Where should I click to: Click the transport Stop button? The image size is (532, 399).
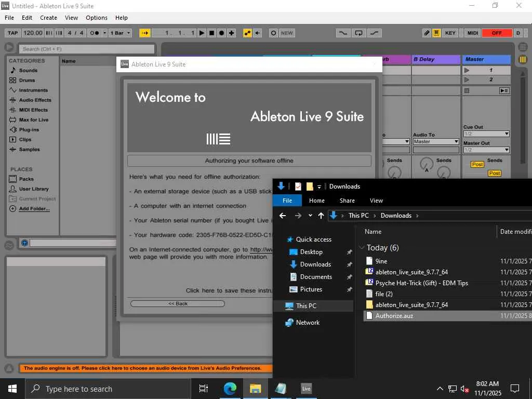coord(212,33)
